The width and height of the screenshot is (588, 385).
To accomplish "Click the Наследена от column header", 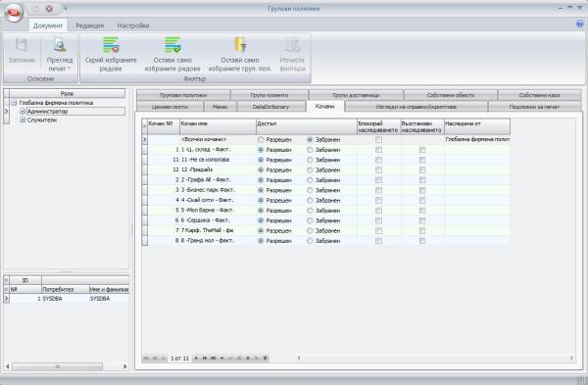I will coord(477,126).
